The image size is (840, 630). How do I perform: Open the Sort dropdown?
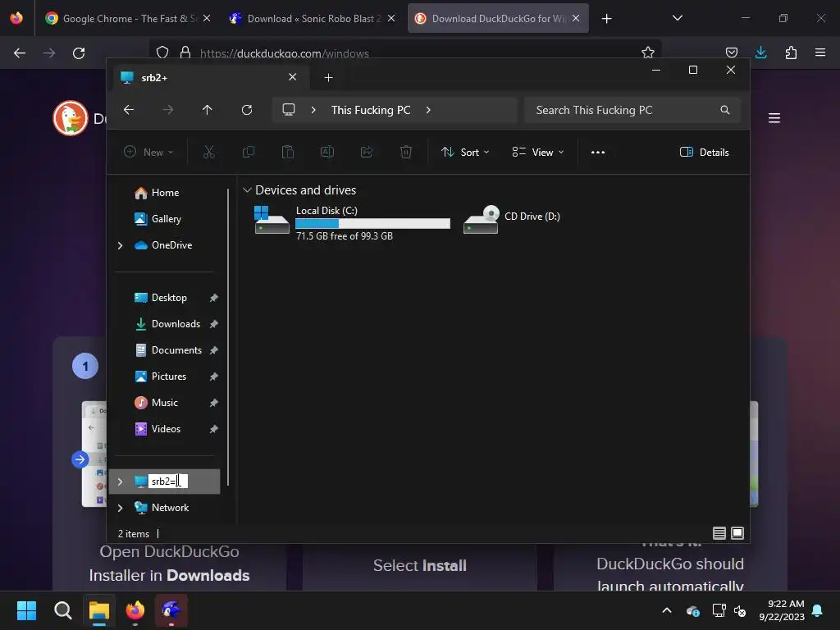[x=465, y=152]
